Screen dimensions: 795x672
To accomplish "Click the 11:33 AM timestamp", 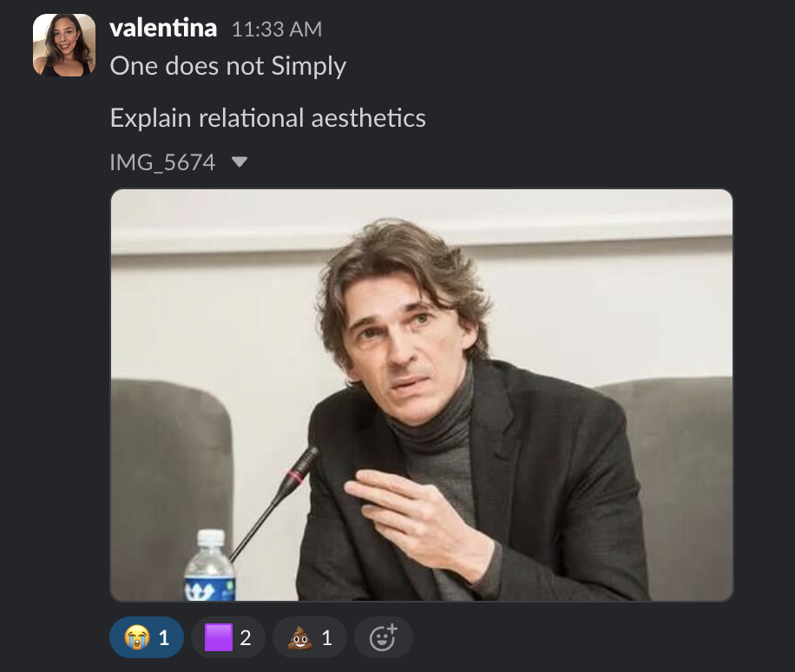I will (276, 30).
